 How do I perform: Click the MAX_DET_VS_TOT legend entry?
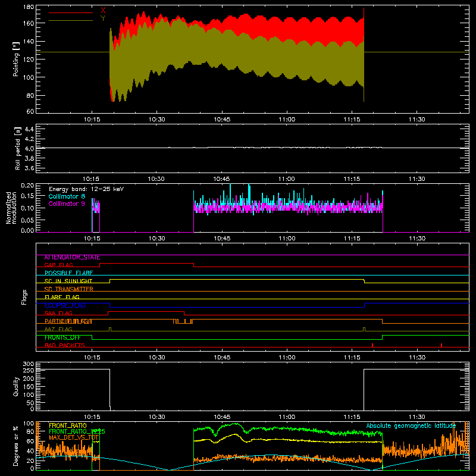[74, 437]
